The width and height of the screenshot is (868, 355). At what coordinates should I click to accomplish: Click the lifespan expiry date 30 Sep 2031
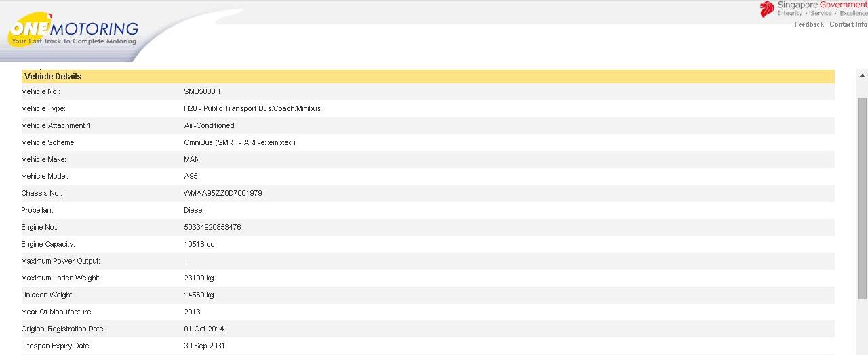coord(205,346)
